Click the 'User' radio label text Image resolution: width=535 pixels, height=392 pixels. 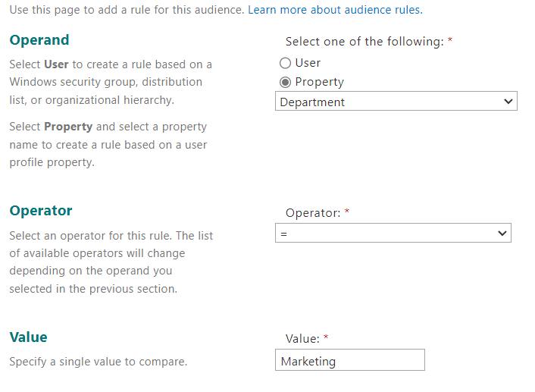[x=308, y=63]
